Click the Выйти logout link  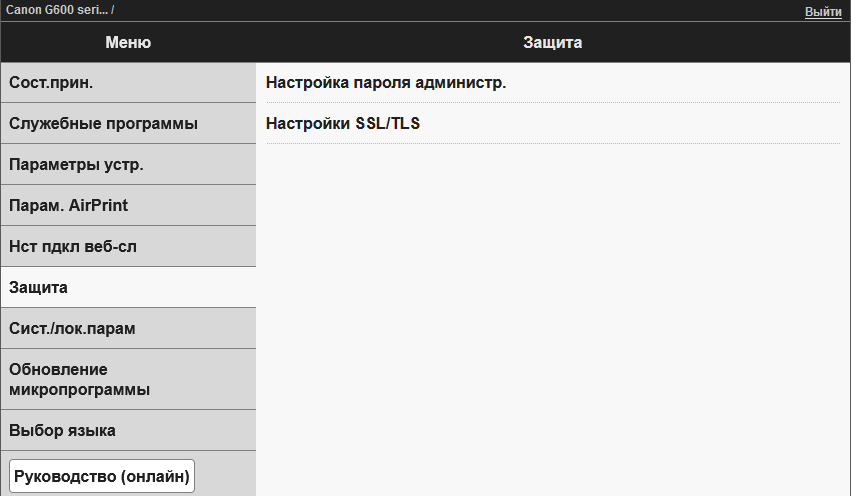point(823,12)
